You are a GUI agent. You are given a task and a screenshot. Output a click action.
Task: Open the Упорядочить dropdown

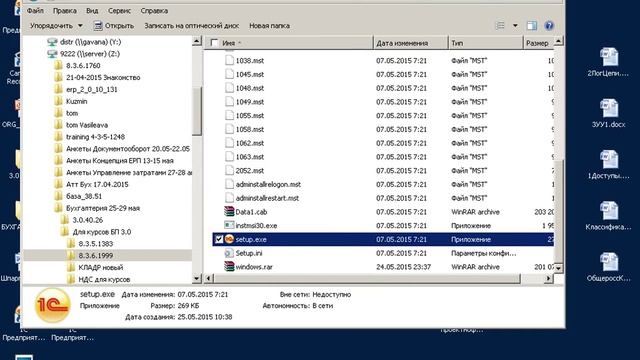pyautogui.click(x=56, y=26)
